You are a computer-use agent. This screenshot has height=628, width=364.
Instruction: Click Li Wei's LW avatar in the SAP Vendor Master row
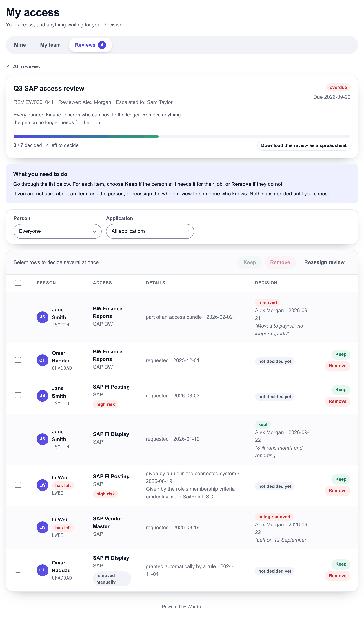43,527
